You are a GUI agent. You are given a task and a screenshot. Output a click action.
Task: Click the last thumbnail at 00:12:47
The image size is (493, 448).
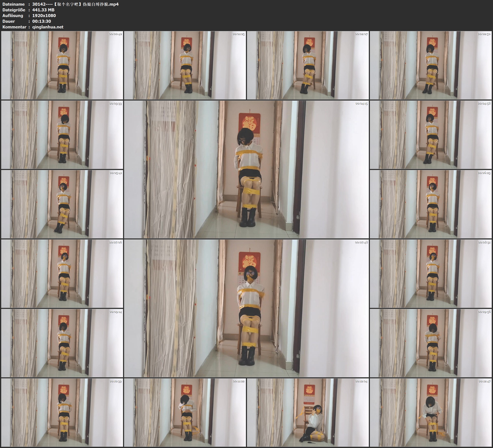431,412
